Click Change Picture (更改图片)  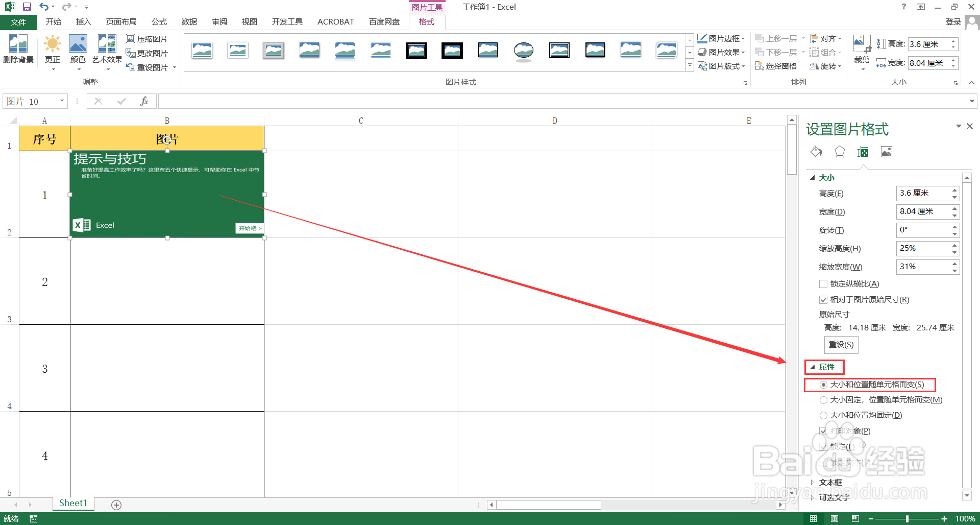[x=147, y=53]
